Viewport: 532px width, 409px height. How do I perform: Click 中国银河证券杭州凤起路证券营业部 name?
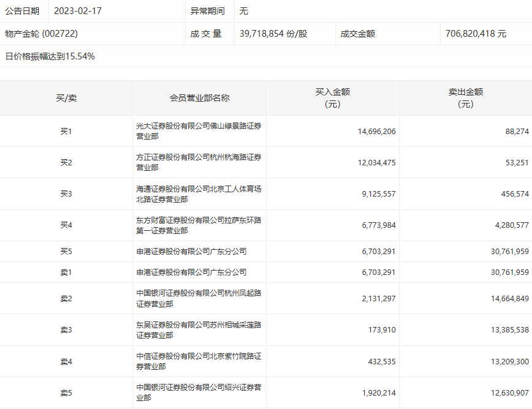pyautogui.click(x=199, y=299)
